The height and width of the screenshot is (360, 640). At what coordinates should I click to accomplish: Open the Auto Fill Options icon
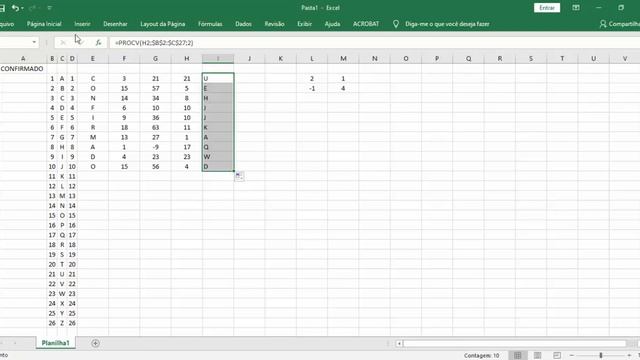pos(240,177)
